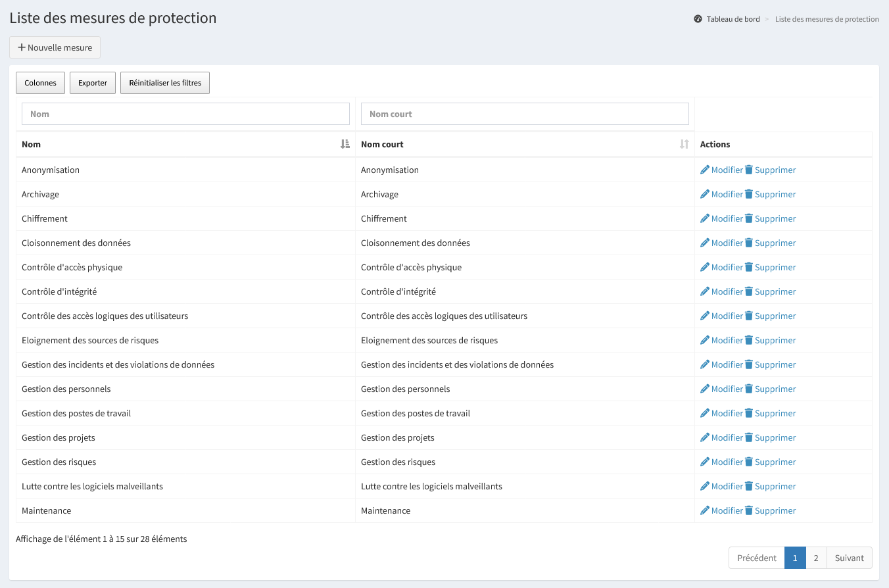Click the sort arrows icon in the Nom court header
The height and width of the screenshot is (588, 889).
(x=685, y=144)
